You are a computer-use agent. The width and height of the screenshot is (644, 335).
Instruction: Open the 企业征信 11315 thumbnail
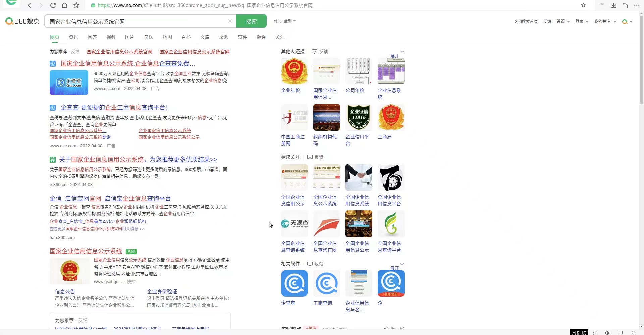tap(359, 117)
